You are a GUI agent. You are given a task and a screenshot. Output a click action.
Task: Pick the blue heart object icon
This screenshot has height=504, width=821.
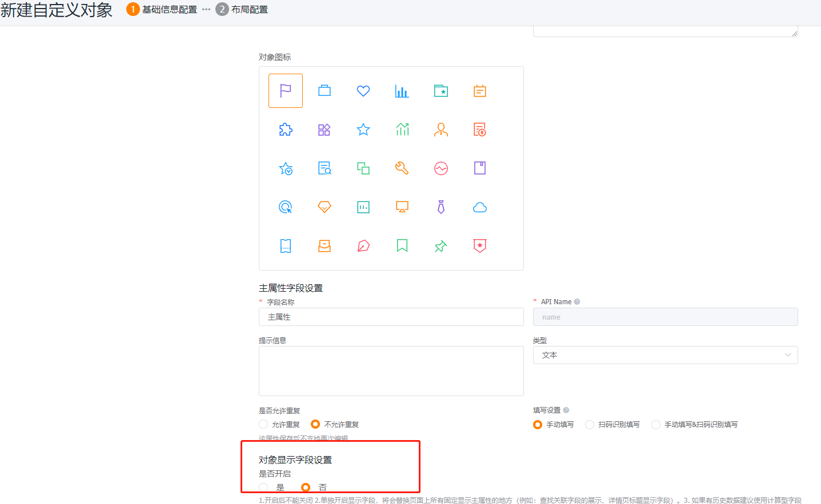coord(363,91)
